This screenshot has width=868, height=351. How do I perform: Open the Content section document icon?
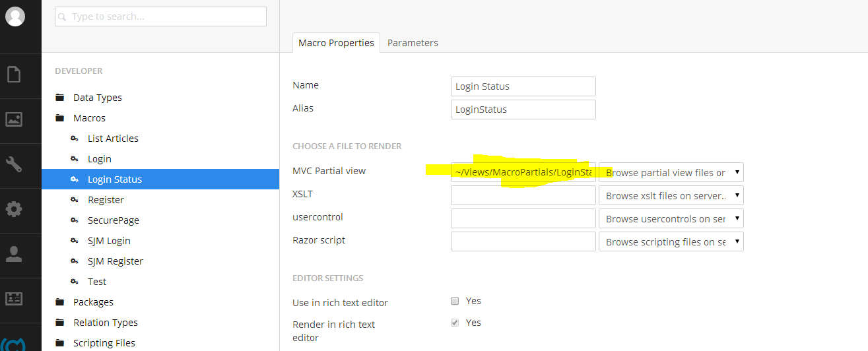coord(14,74)
